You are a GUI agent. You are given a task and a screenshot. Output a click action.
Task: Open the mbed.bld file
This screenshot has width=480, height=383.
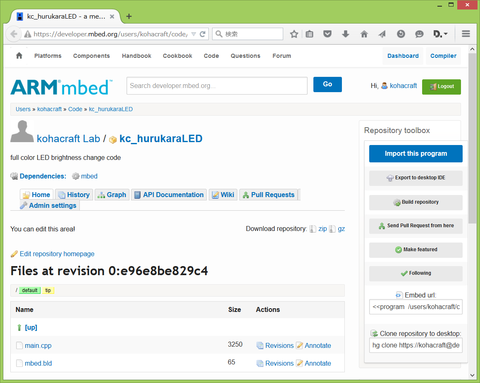38,363
